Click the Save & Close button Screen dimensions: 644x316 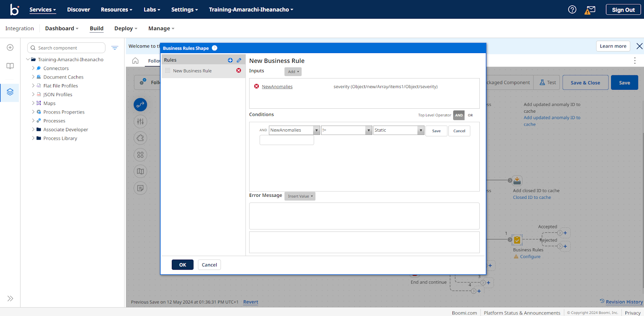tap(585, 83)
